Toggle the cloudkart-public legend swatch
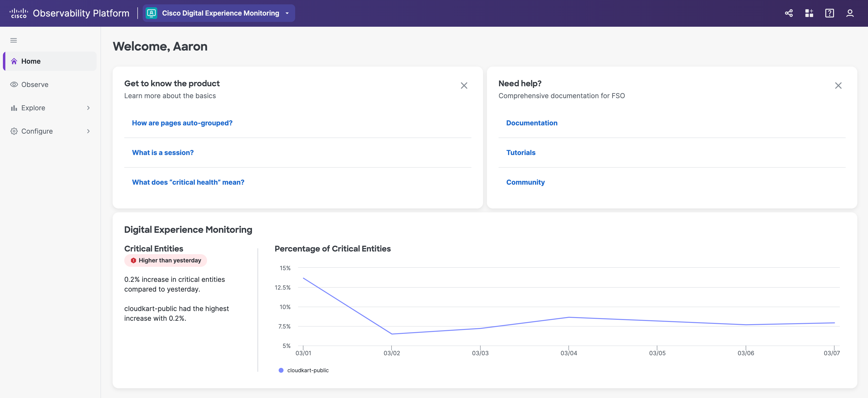 (281, 370)
